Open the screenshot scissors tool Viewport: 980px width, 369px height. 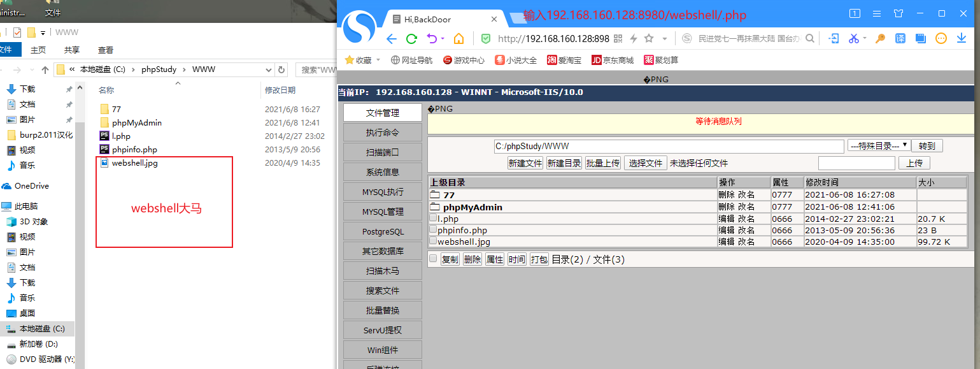853,38
